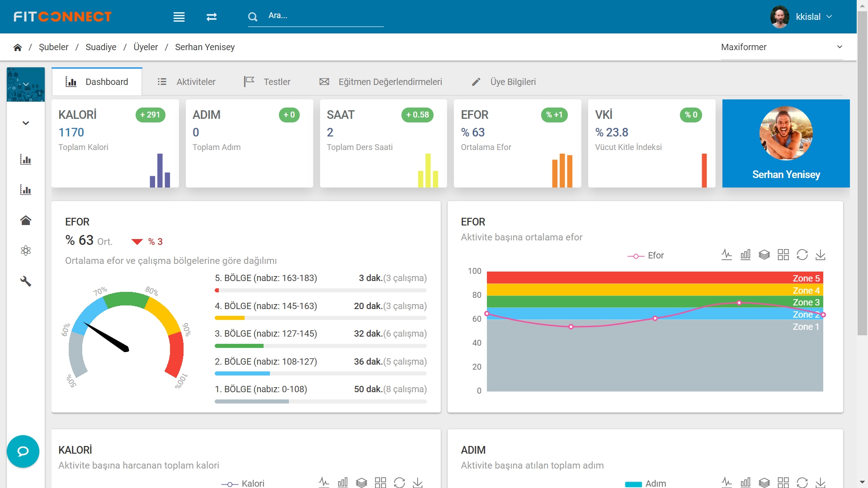Screen dimensions: 868x488
Task: Toggle stacked view on EFOR chart
Action: [764, 255]
